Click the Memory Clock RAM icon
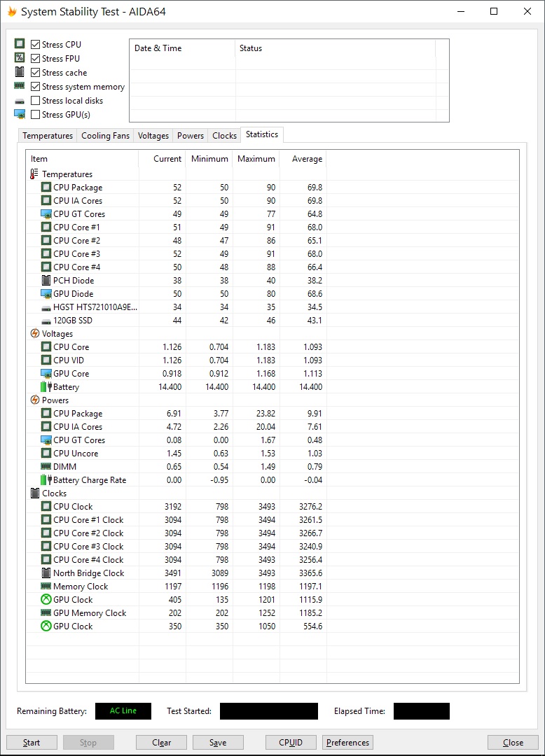The width and height of the screenshot is (545, 756). tap(46, 586)
